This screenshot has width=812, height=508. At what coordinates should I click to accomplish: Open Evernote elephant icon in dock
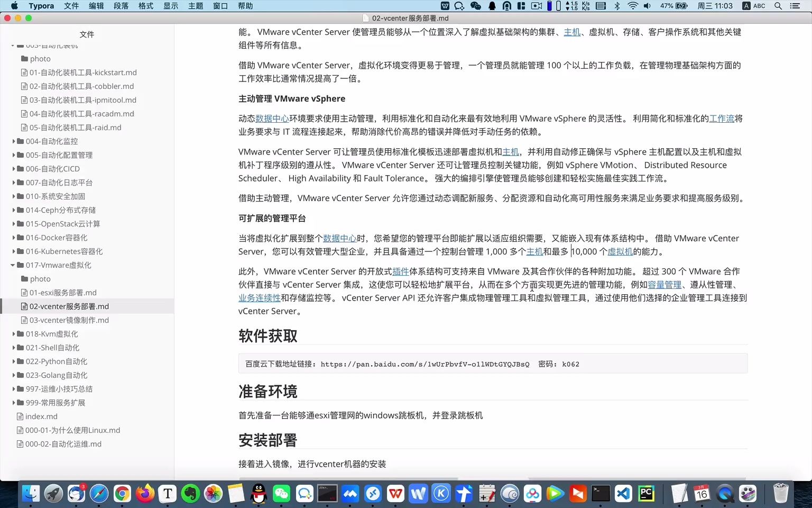(190, 494)
